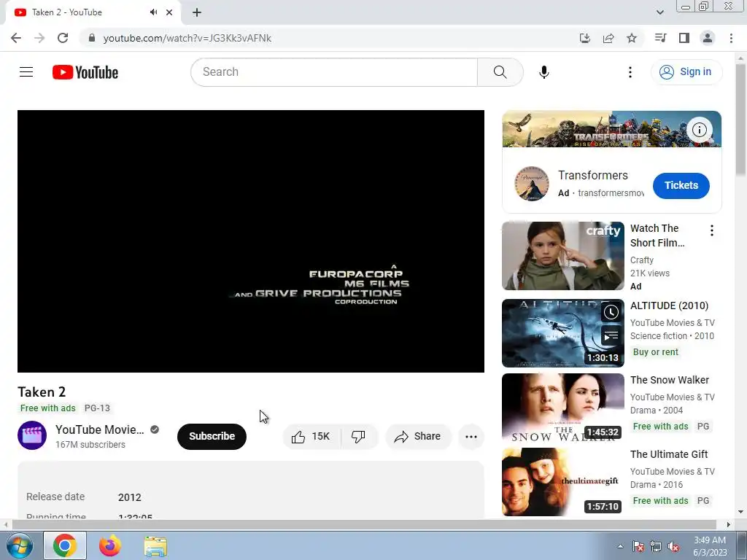Open more actions ellipsis under video
Viewport: 747px width, 560px height.
tap(471, 436)
